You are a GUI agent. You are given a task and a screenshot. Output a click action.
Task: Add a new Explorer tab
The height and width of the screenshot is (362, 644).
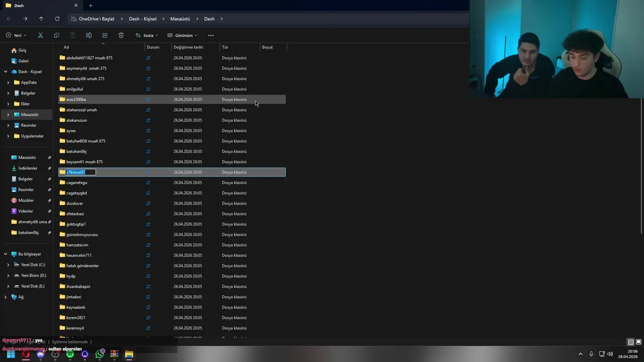91,6
